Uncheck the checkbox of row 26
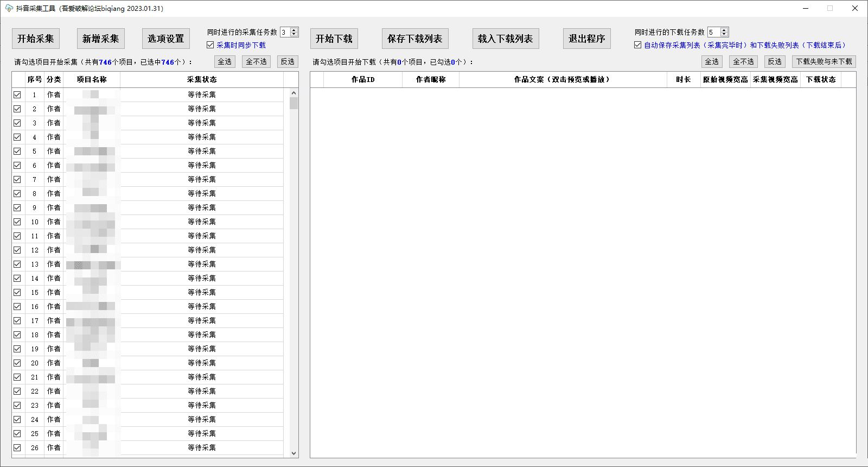The height and width of the screenshot is (467, 868). (17, 447)
